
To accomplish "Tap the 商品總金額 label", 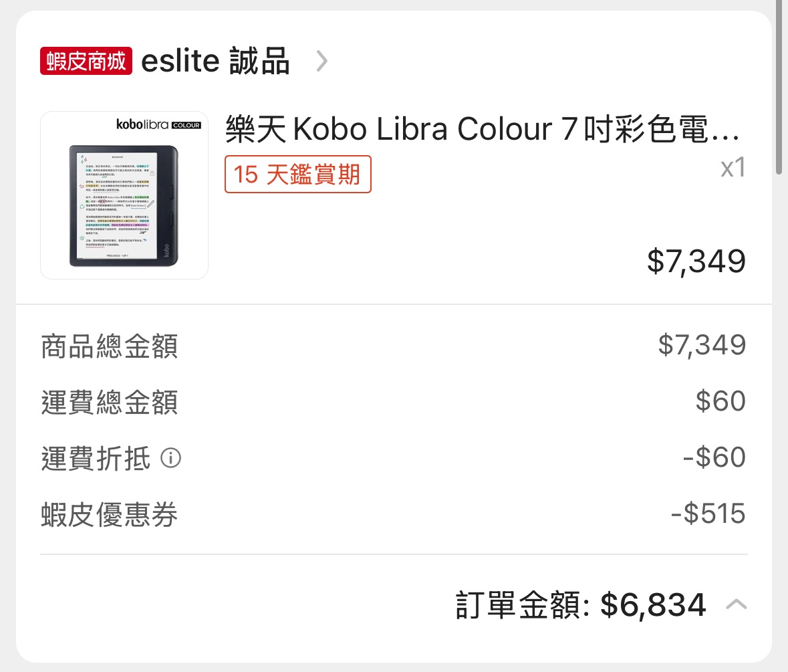I will click(110, 346).
